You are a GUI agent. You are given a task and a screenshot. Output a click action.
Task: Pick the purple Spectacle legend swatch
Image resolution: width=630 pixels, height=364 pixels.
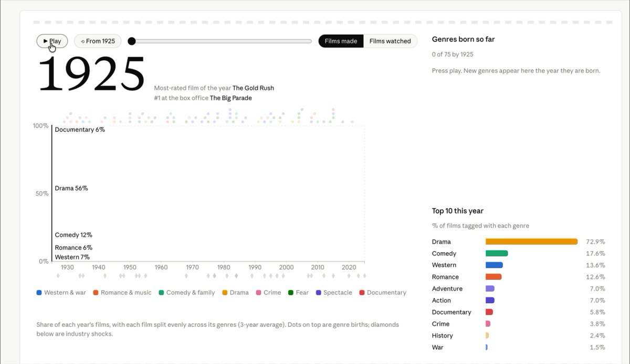tap(319, 293)
